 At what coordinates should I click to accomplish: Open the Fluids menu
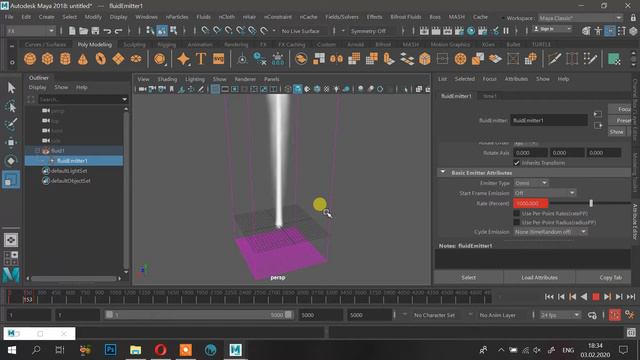pyautogui.click(x=203, y=17)
